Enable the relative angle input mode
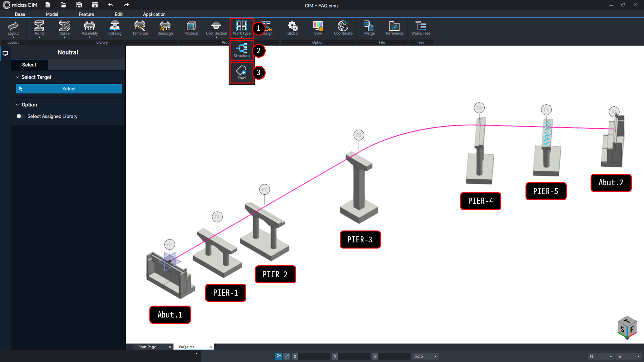 tap(287, 356)
